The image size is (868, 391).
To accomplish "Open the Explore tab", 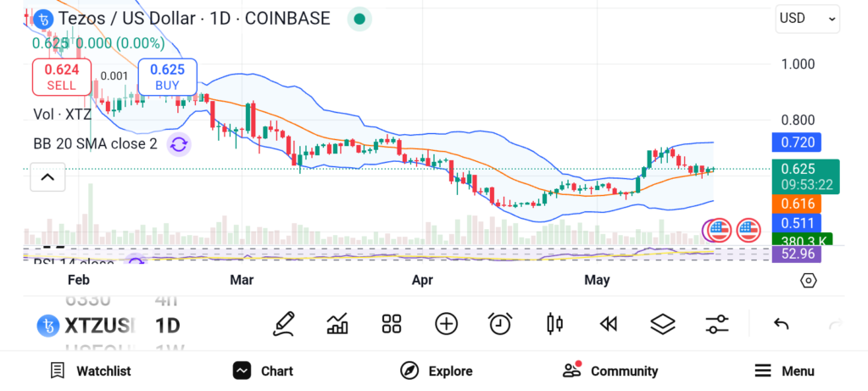I will (x=437, y=371).
